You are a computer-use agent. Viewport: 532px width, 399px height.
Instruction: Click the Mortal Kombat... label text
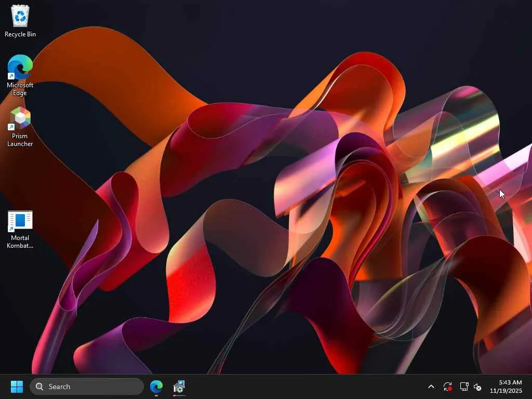[x=20, y=242]
